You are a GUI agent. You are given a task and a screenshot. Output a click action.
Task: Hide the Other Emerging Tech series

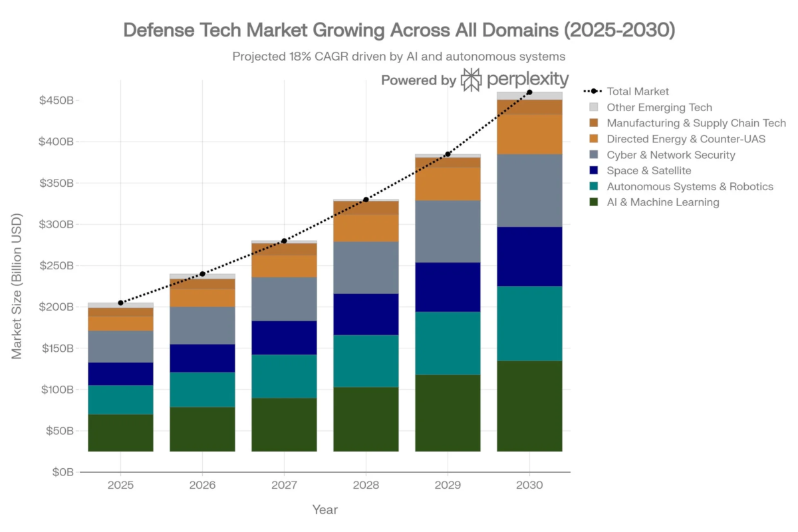tap(660, 107)
